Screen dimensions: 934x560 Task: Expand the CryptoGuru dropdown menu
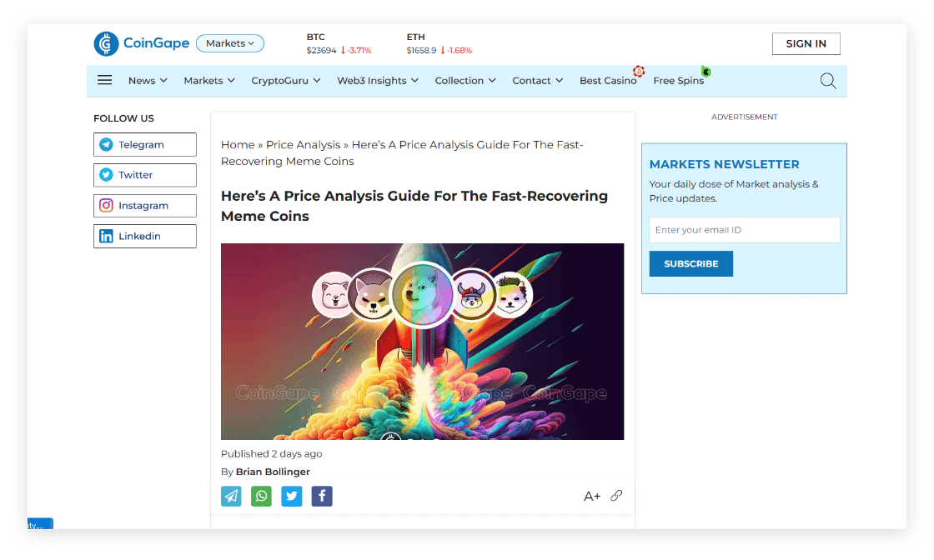click(286, 80)
